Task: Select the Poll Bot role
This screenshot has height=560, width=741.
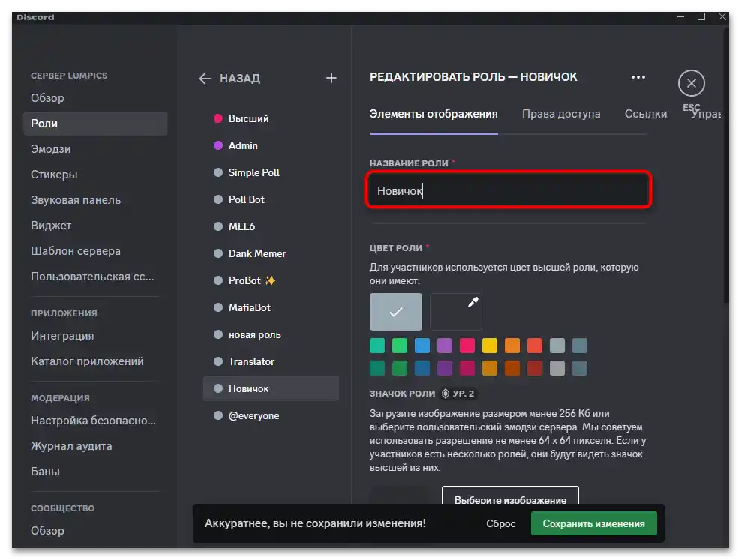Action: click(271, 199)
